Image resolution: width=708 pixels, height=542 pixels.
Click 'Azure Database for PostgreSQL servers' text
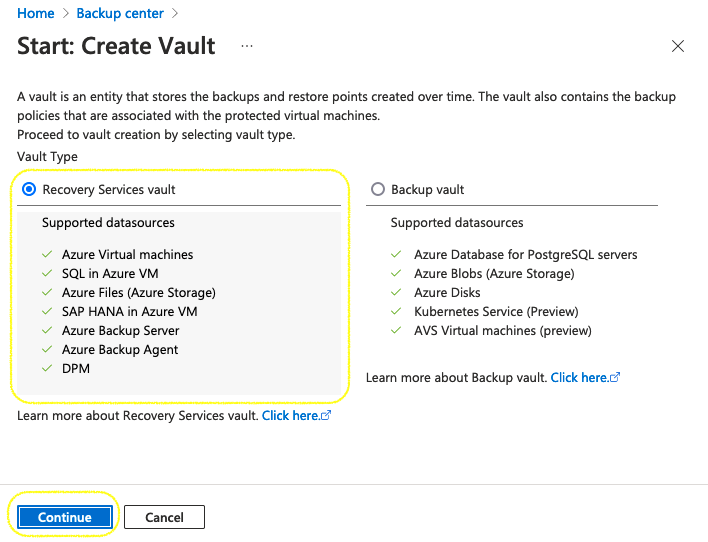click(x=526, y=255)
